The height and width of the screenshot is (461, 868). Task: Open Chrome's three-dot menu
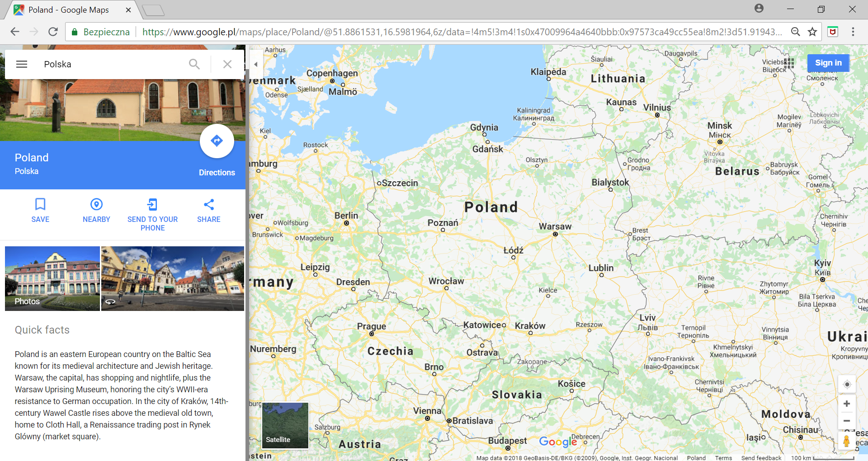tap(853, 32)
